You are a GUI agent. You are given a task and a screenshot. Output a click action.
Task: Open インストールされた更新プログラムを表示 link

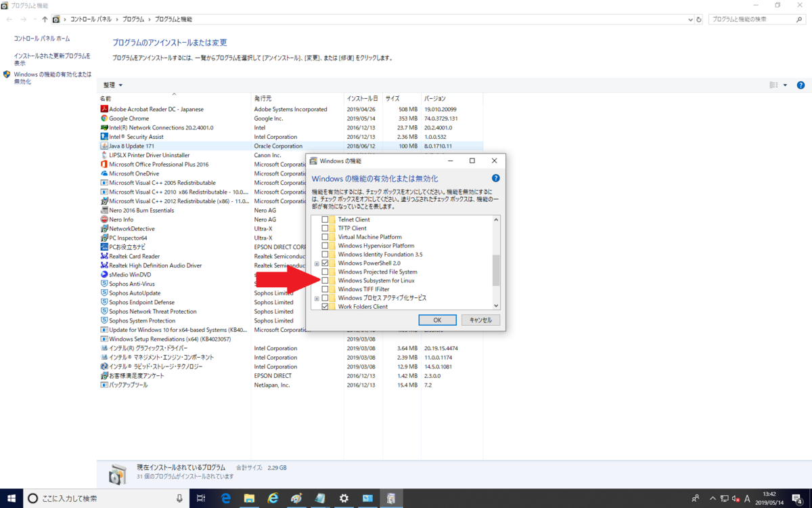tap(52, 60)
